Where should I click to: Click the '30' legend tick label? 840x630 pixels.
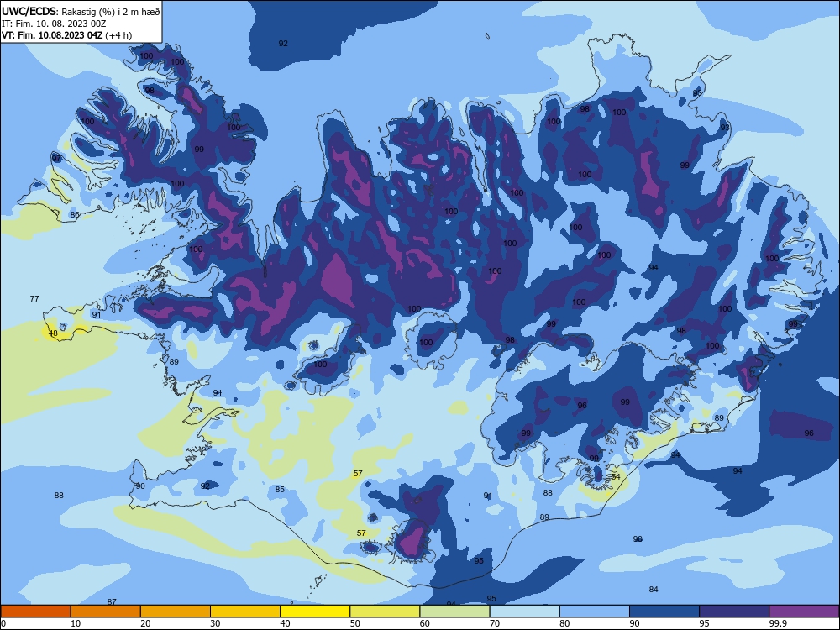click(215, 623)
